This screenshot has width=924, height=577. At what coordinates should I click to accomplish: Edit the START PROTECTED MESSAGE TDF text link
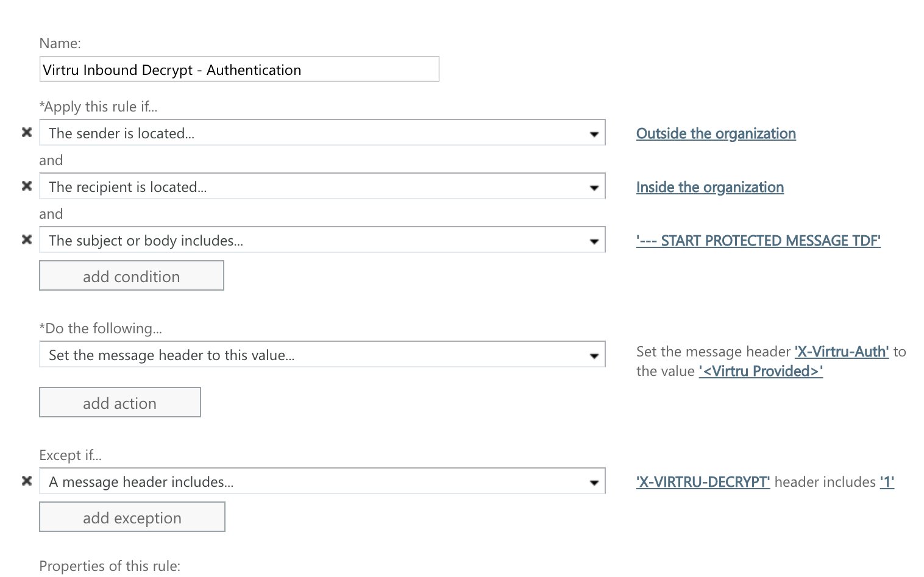click(758, 241)
